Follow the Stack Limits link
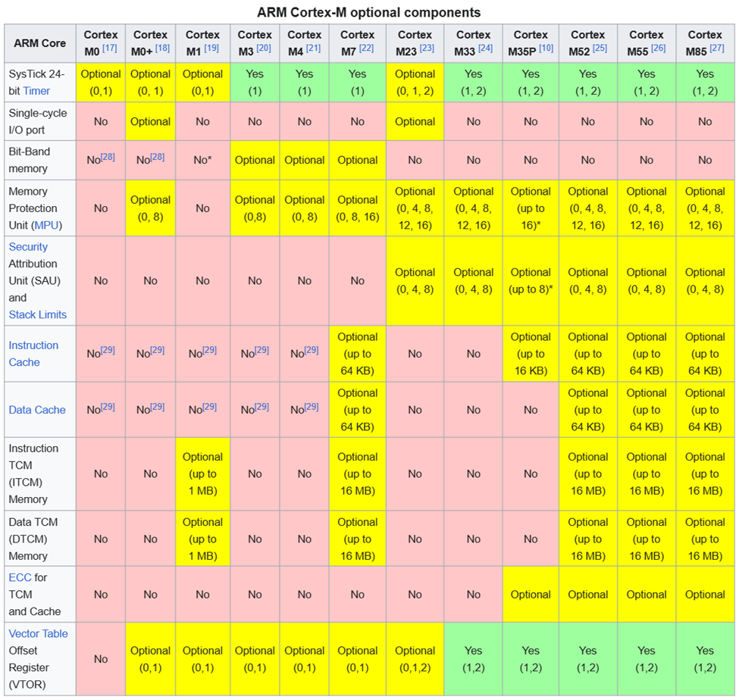739x700 pixels. click(x=38, y=314)
